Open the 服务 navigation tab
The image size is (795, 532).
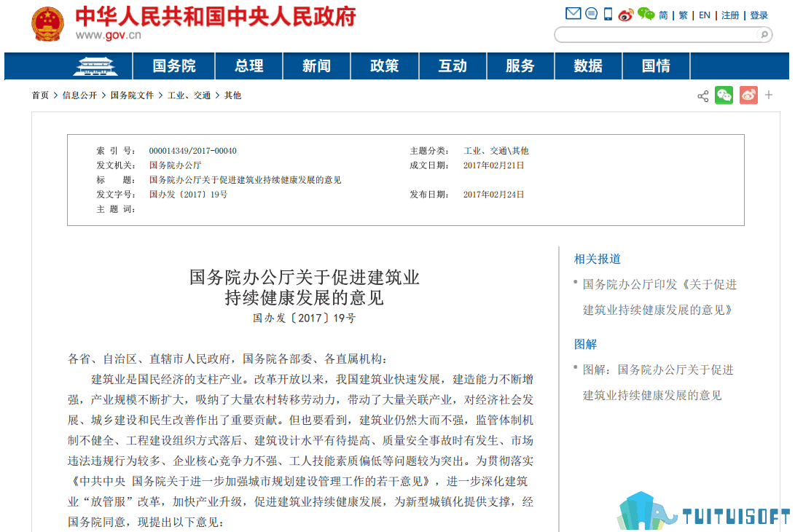tap(520, 66)
